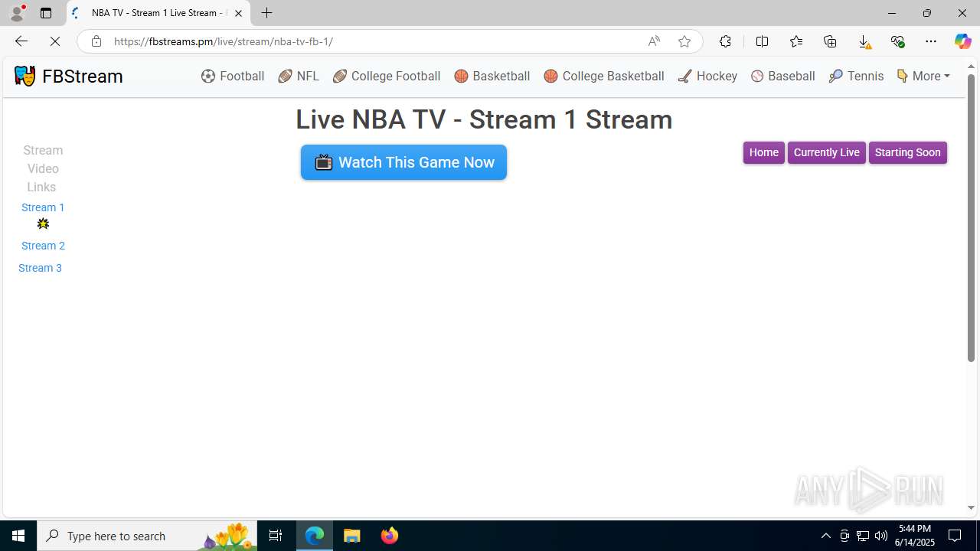
Task: Click Stream Video Links sidebar label
Action: [x=43, y=168]
